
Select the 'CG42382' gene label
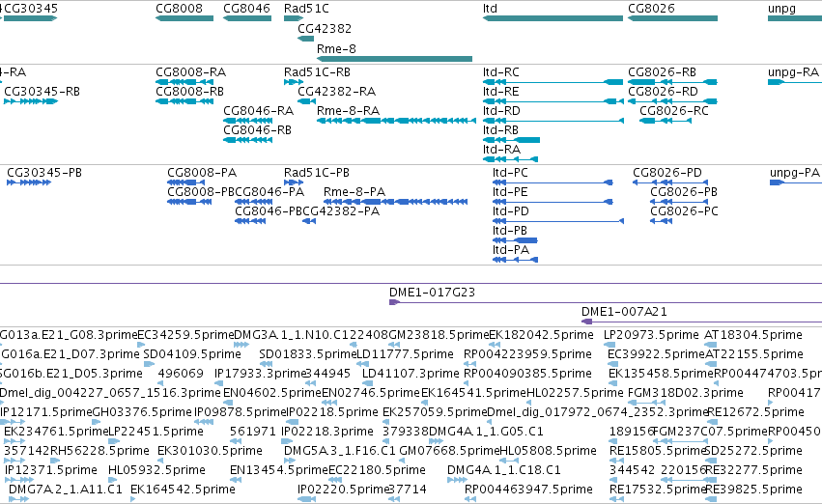point(325,29)
